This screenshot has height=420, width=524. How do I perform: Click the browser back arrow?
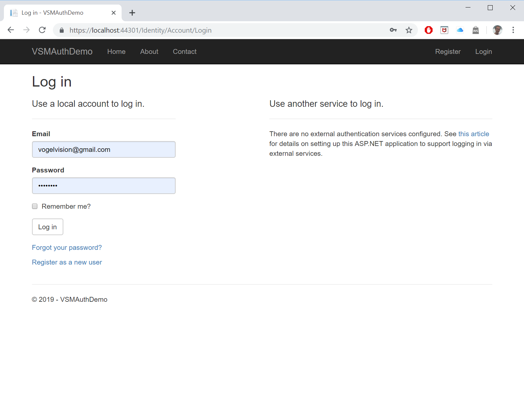click(x=11, y=30)
